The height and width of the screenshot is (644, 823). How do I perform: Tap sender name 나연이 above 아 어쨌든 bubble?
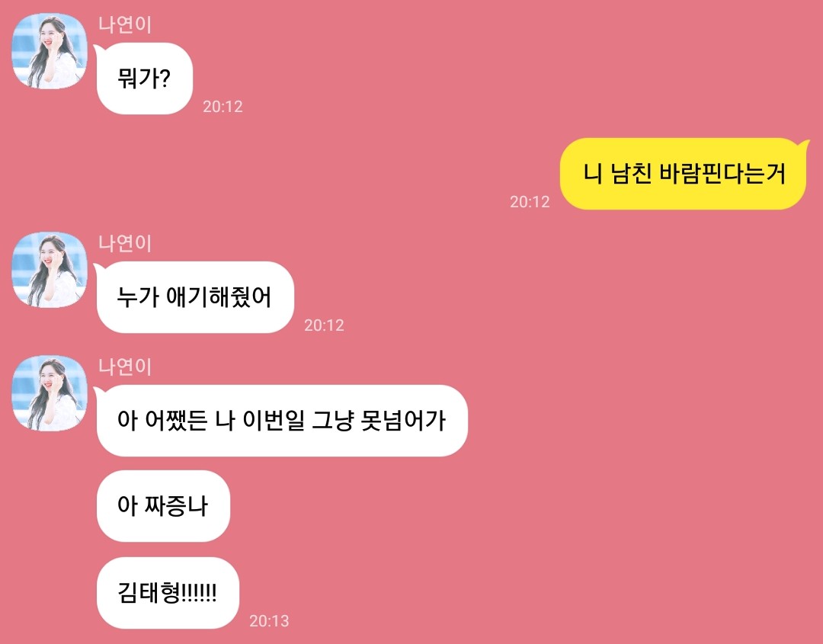(125, 367)
